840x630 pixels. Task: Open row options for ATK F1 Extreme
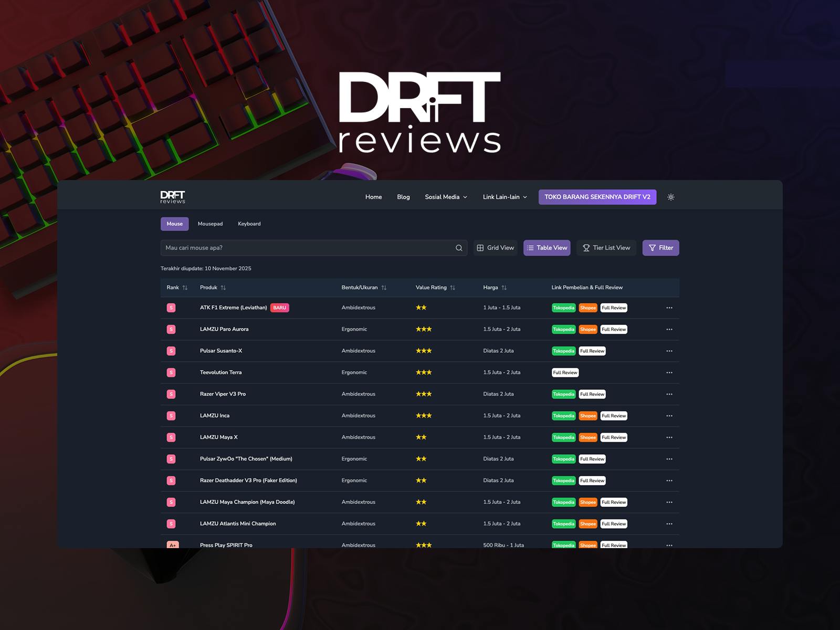tap(669, 308)
